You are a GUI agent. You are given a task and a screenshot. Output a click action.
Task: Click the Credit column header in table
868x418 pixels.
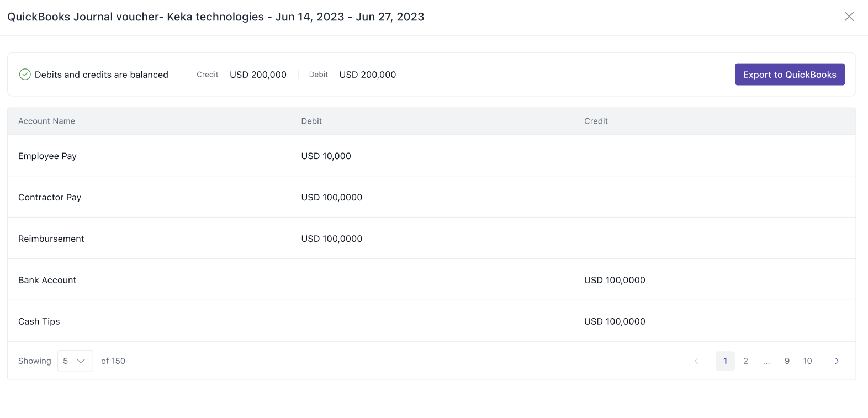596,121
